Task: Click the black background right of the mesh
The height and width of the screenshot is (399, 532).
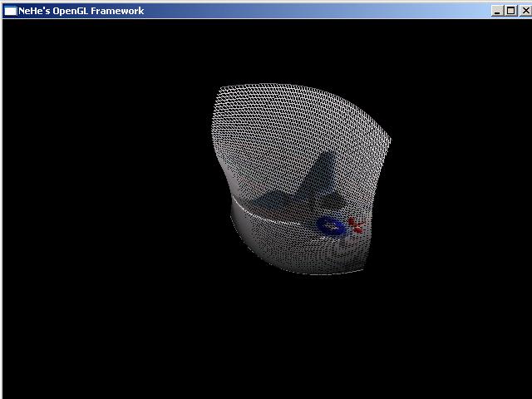Action: coord(465,199)
